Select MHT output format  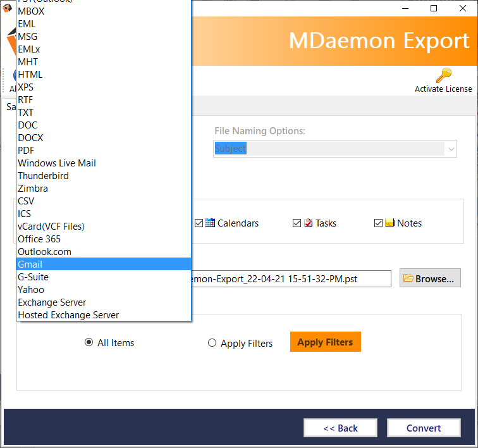pos(104,62)
